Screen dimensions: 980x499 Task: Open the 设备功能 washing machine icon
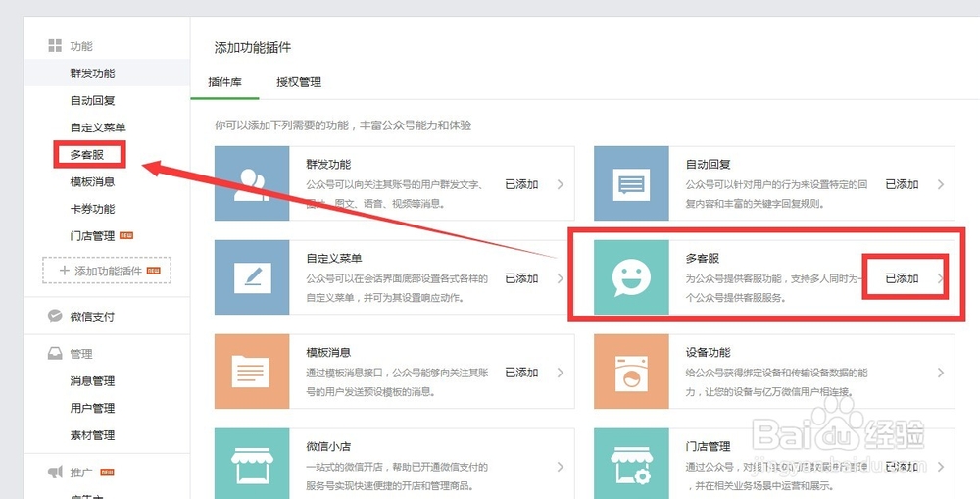click(631, 372)
